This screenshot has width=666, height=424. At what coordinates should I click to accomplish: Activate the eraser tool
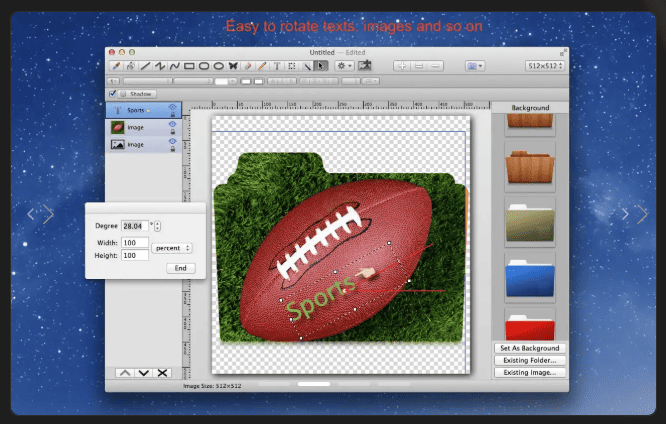248,66
